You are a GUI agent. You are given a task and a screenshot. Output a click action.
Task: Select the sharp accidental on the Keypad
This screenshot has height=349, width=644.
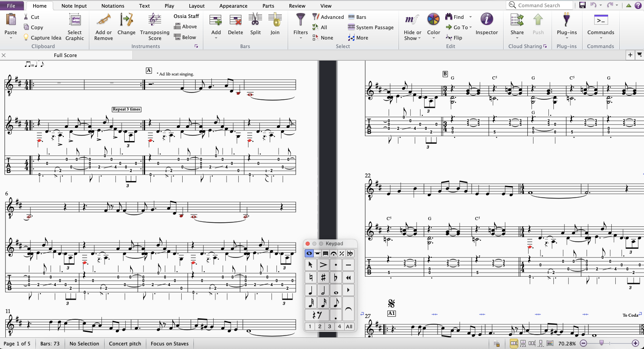[x=323, y=277]
